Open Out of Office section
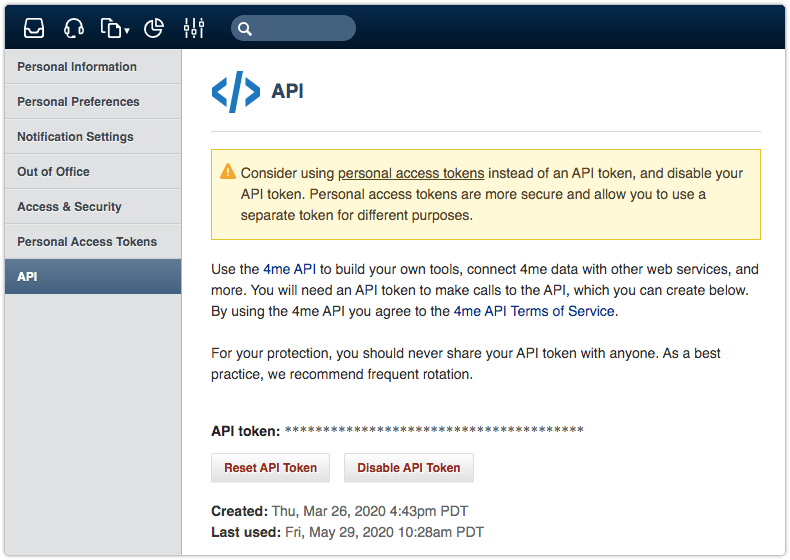Screen dimensions: 790x560 tap(93, 171)
